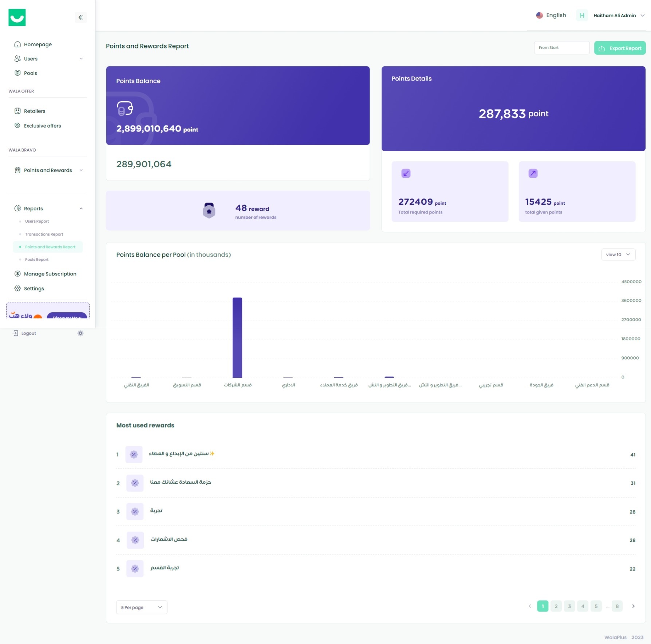The height and width of the screenshot is (644, 651).
Task: Click the total required points arrow icon
Action: point(406,173)
